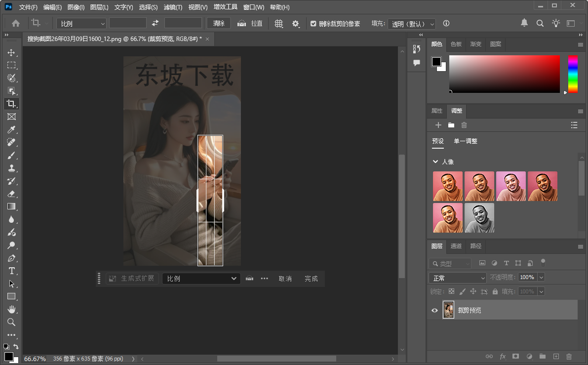Open the crop overlay grid options icon
Image resolution: width=588 pixels, height=365 pixels.
[279, 23]
